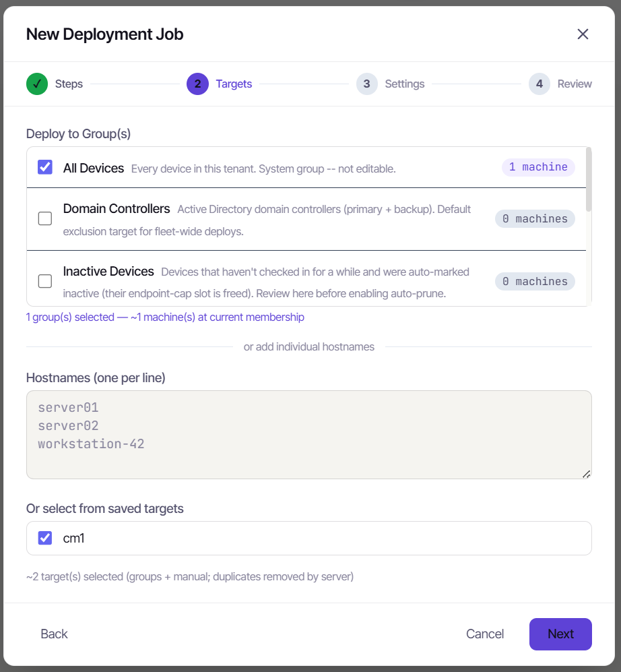
Task: Click Domain Controllers 0 machines badge
Action: (535, 218)
